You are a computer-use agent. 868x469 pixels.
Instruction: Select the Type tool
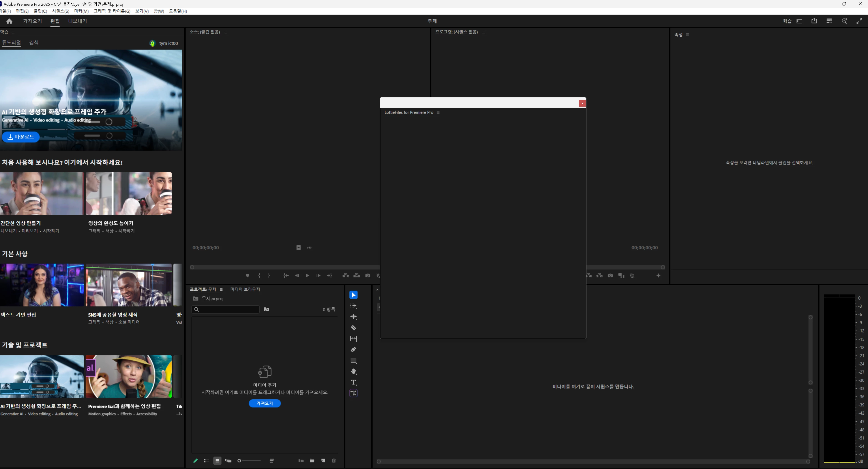(354, 382)
